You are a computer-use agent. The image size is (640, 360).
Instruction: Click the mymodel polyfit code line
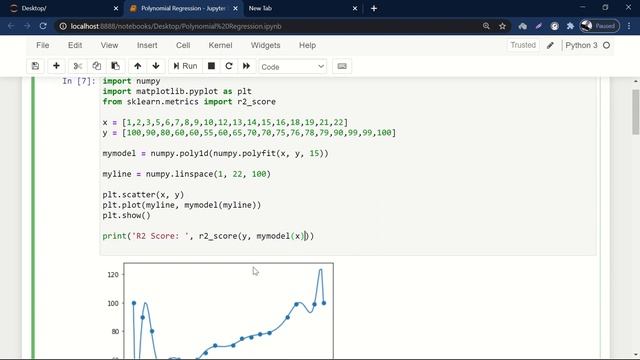coord(216,153)
